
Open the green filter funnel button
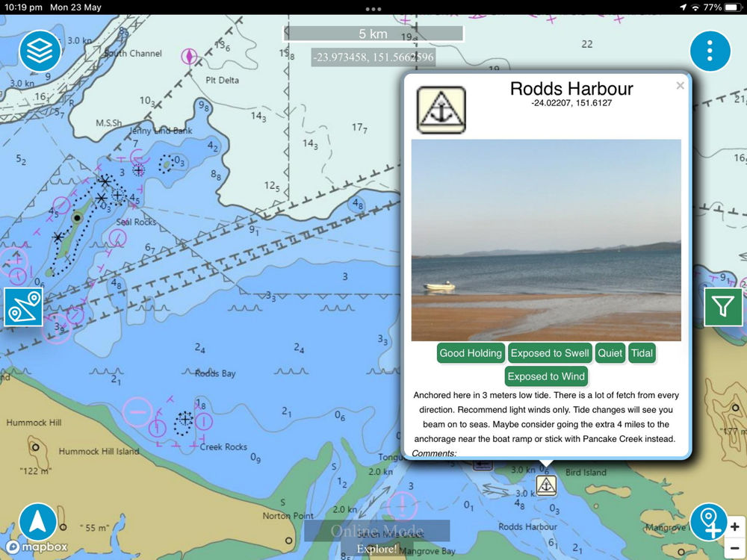point(723,307)
